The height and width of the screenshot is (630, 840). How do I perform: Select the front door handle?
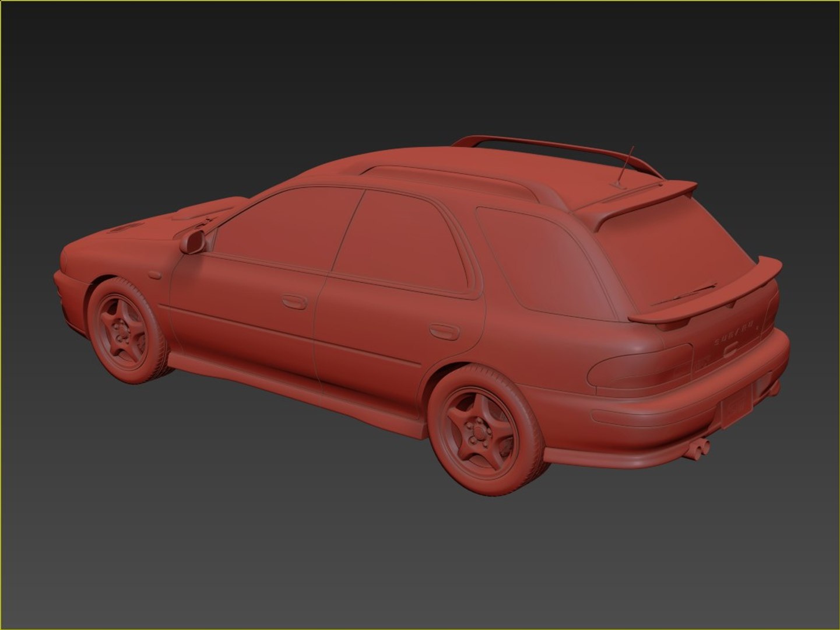coord(294,302)
